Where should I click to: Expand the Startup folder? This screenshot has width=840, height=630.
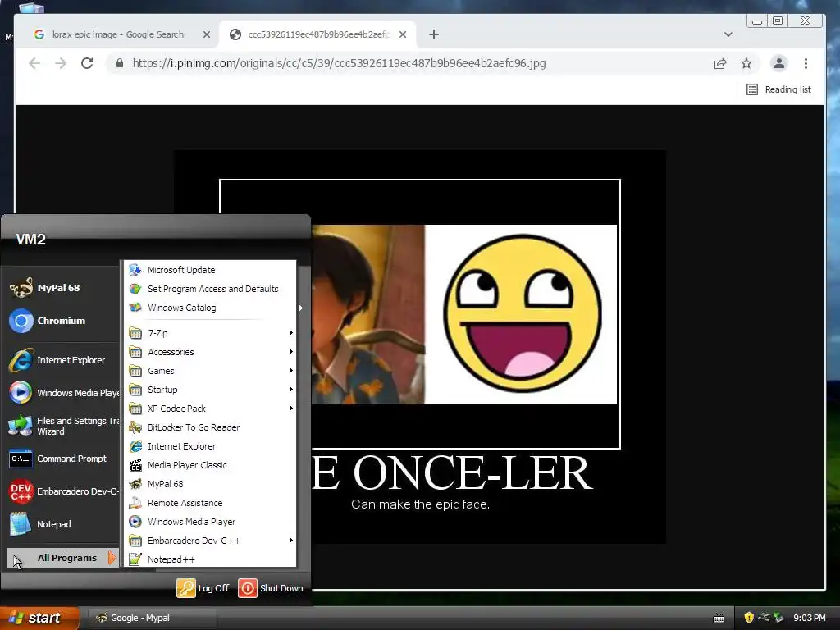click(x=209, y=390)
